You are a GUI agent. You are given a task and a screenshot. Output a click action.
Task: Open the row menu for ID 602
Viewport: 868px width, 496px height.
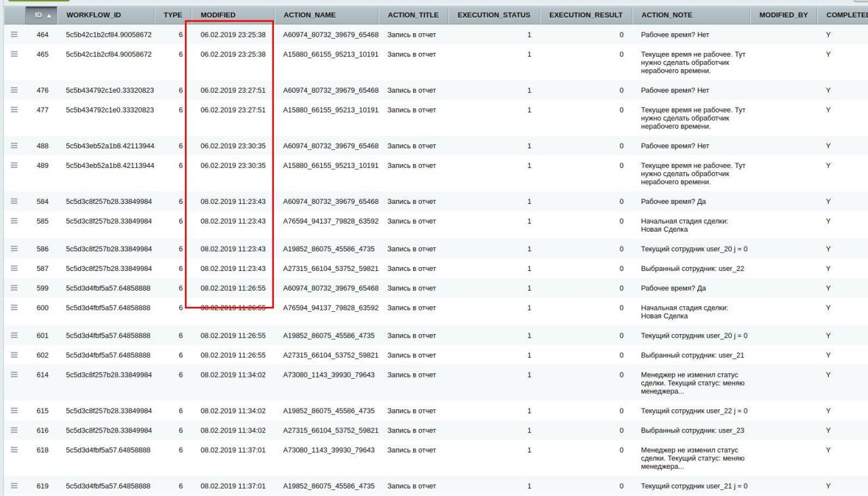pyautogui.click(x=14, y=354)
